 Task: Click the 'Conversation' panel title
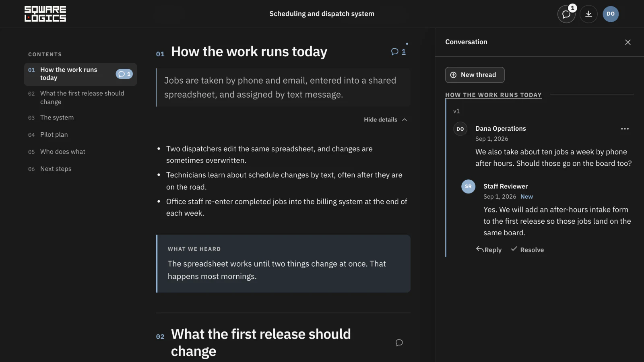(466, 42)
